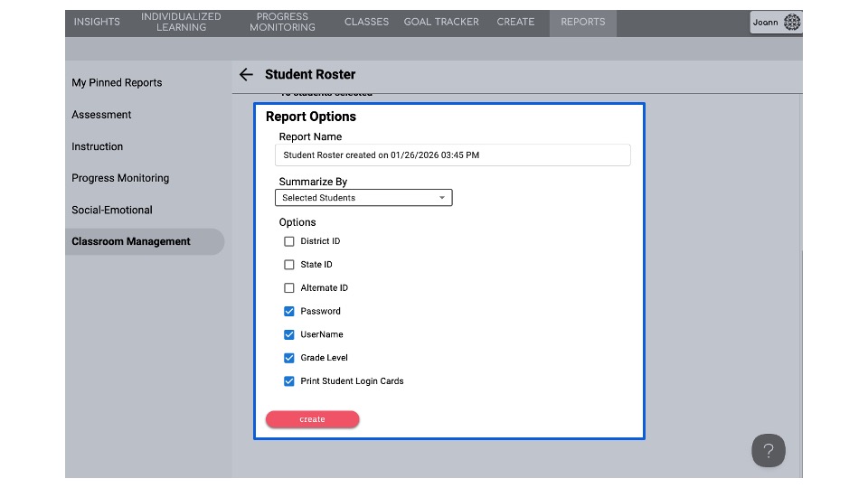Open the Joann user profile menu

(776, 22)
